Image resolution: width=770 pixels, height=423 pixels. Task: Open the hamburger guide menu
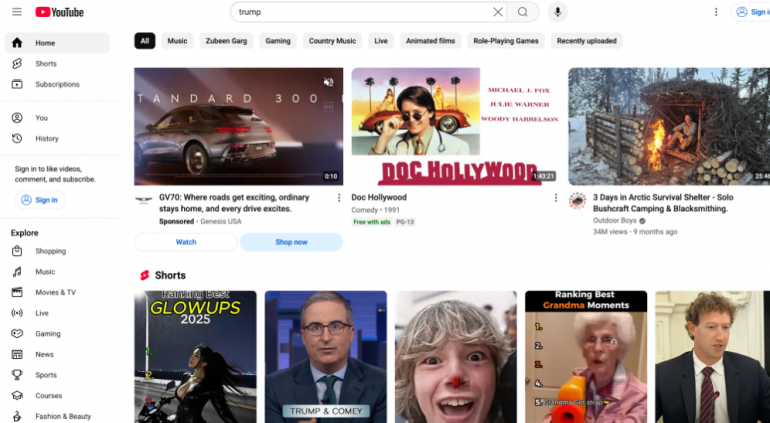pyautogui.click(x=17, y=12)
